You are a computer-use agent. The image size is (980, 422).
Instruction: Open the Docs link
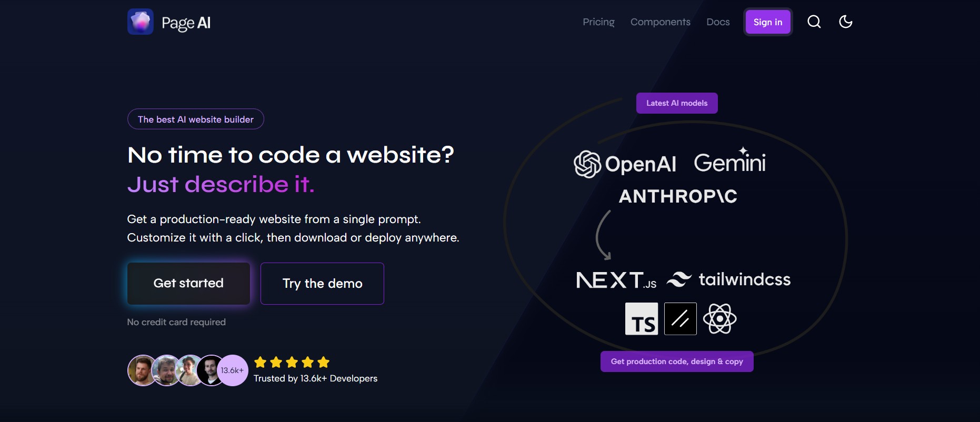(718, 22)
